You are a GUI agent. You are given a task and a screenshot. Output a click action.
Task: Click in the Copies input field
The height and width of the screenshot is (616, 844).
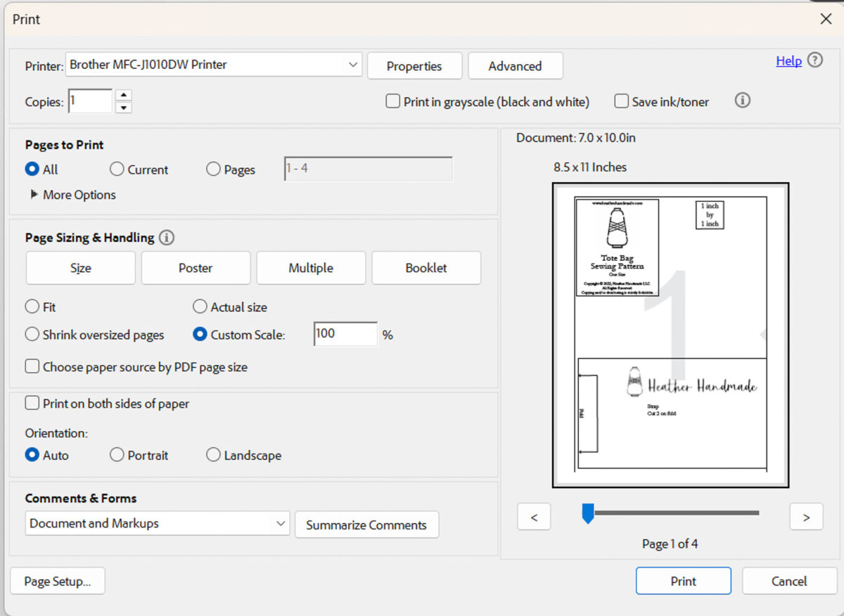click(90, 101)
